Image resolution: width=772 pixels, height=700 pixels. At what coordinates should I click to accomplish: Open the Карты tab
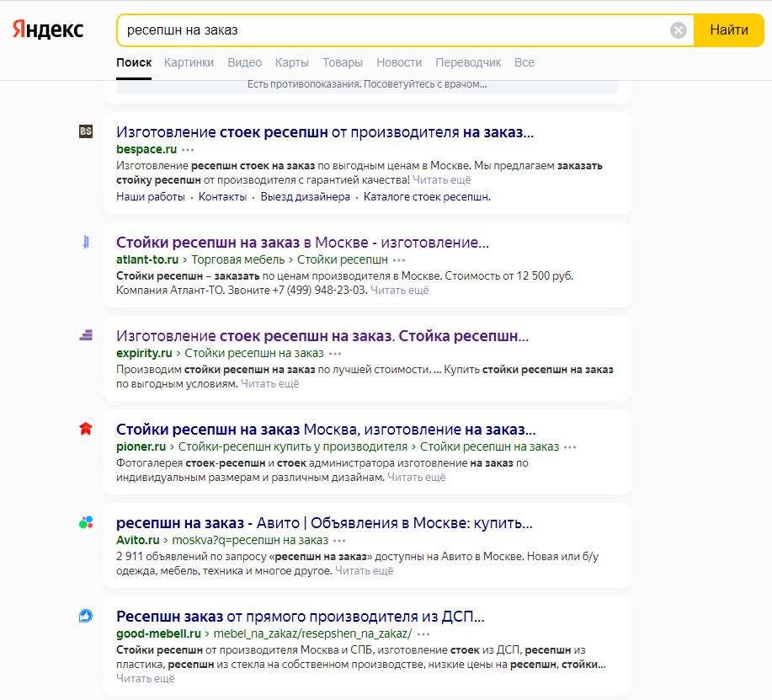click(x=291, y=62)
